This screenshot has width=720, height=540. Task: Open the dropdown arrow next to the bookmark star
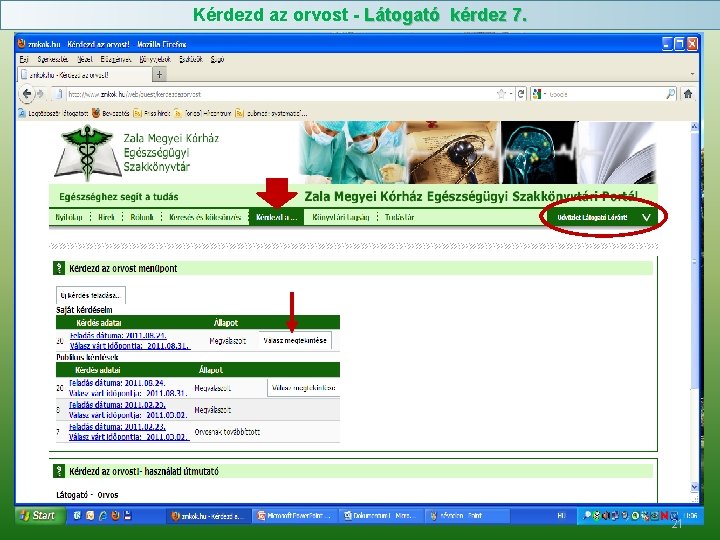(510, 94)
